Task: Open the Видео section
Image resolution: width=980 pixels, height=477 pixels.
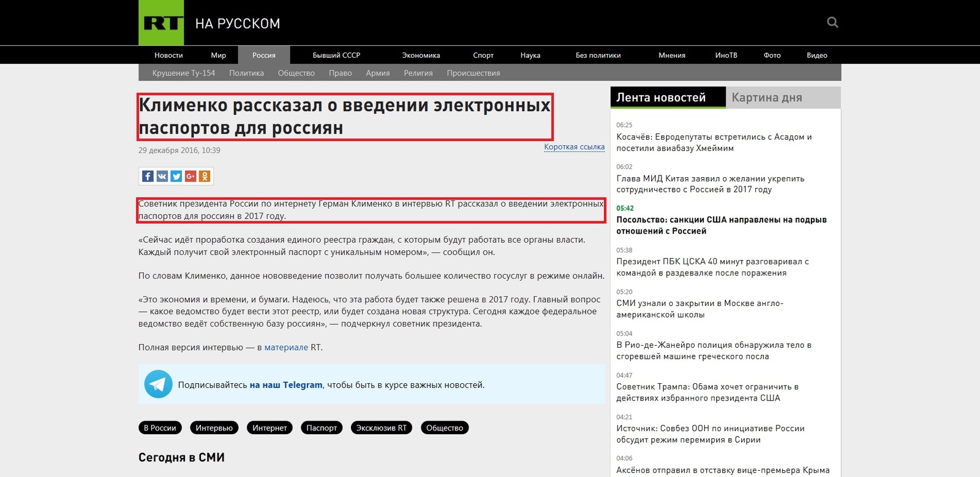Action: pos(817,55)
